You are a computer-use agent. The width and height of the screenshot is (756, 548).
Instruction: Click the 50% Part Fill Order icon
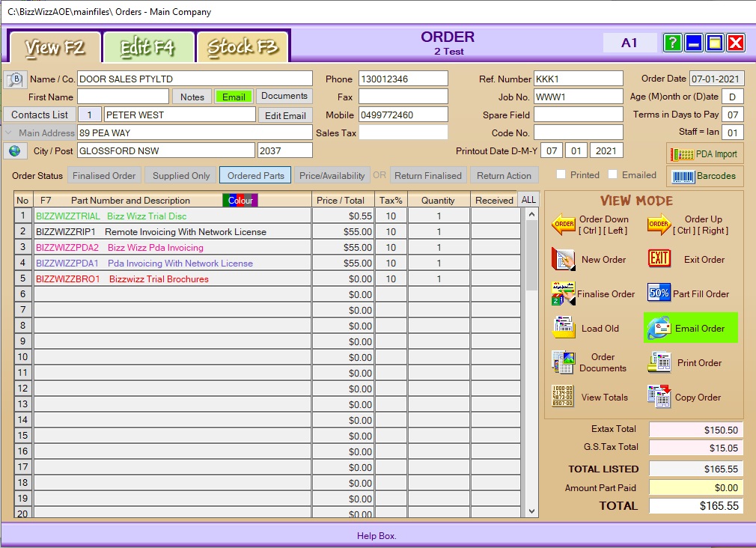point(659,293)
